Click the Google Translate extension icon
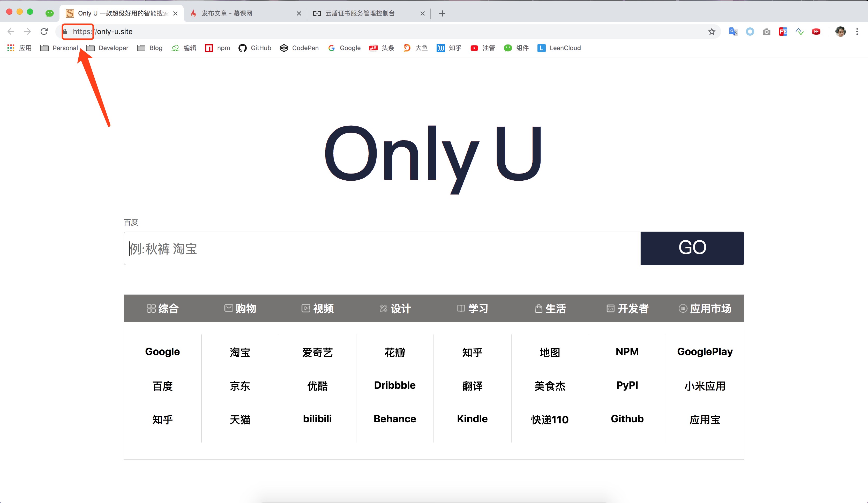This screenshot has width=868, height=503. (x=733, y=32)
